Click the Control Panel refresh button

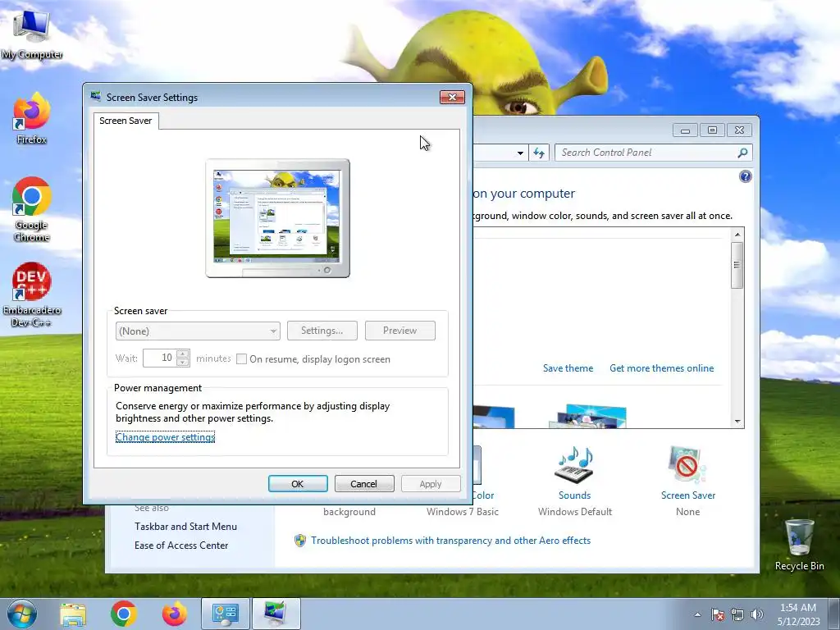tap(539, 153)
